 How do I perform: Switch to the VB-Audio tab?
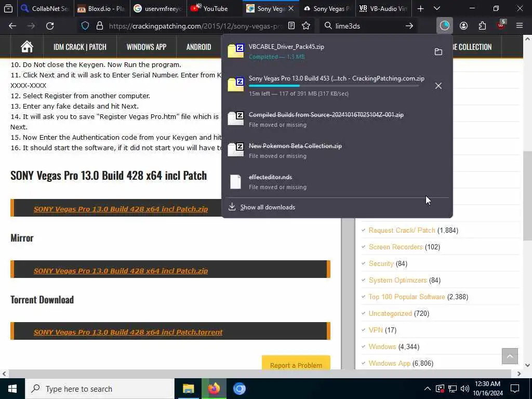click(384, 8)
